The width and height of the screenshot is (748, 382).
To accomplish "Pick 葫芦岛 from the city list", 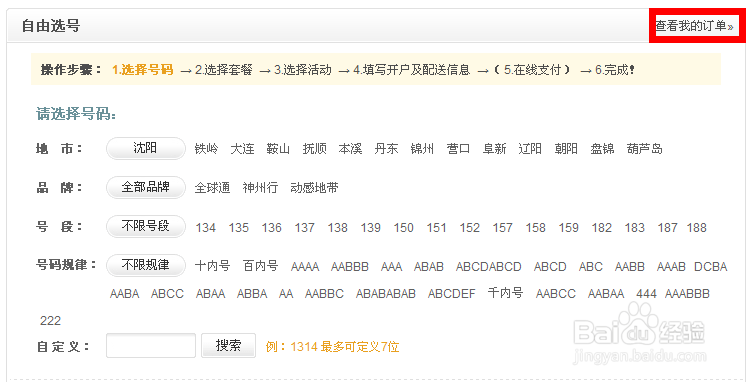I will pyautogui.click(x=644, y=149).
